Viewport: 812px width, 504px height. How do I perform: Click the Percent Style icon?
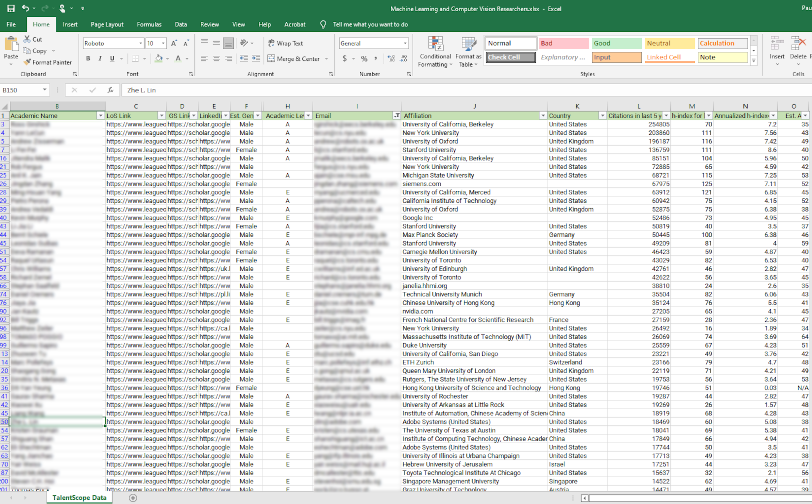(364, 59)
